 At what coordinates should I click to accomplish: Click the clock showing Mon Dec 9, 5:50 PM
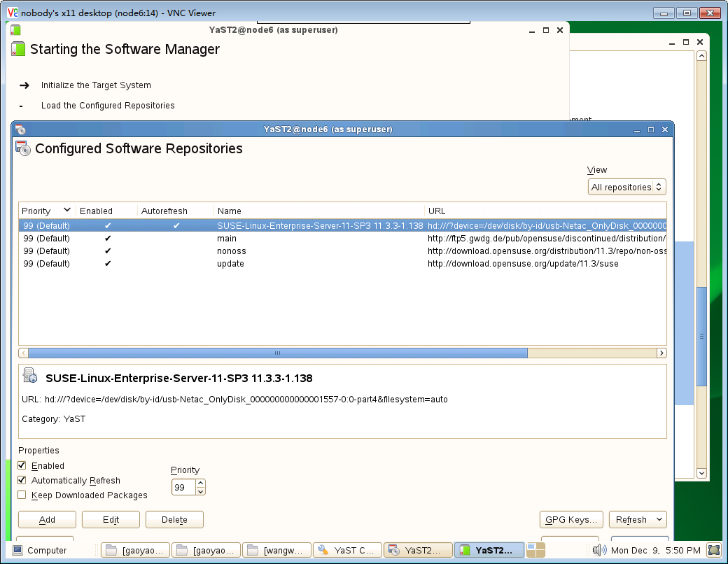point(656,550)
